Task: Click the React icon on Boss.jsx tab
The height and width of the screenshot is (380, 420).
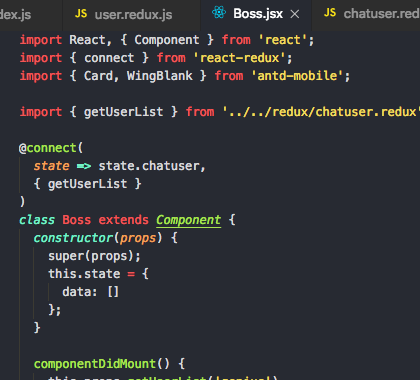Action: [219, 13]
